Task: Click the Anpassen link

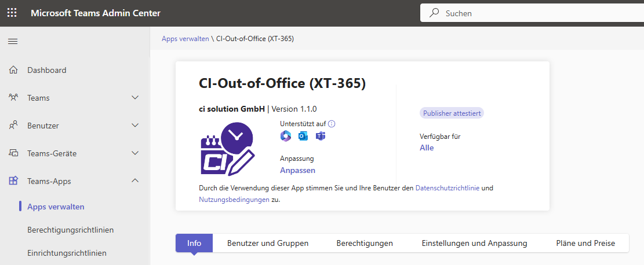Action: point(297,170)
